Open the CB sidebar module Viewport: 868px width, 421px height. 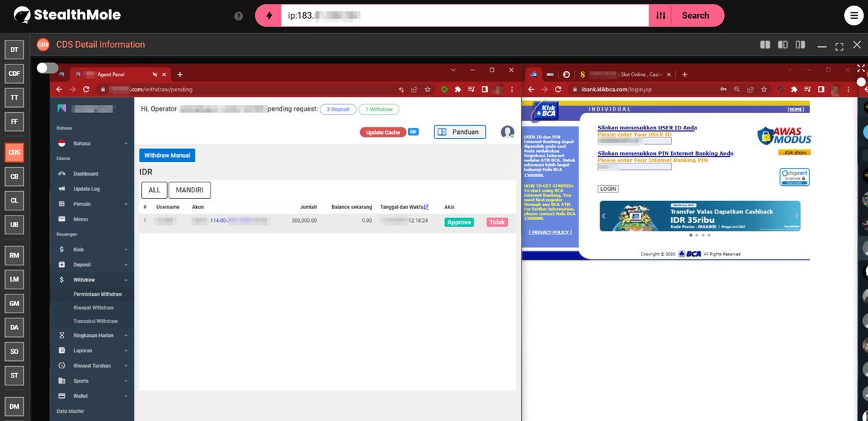pos(14,177)
